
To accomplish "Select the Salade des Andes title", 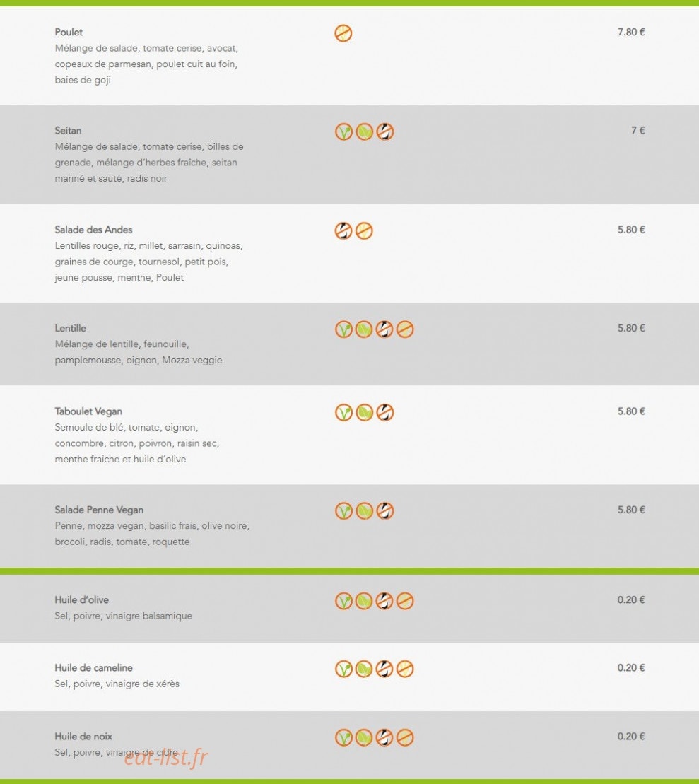I will pyautogui.click(x=93, y=230).
